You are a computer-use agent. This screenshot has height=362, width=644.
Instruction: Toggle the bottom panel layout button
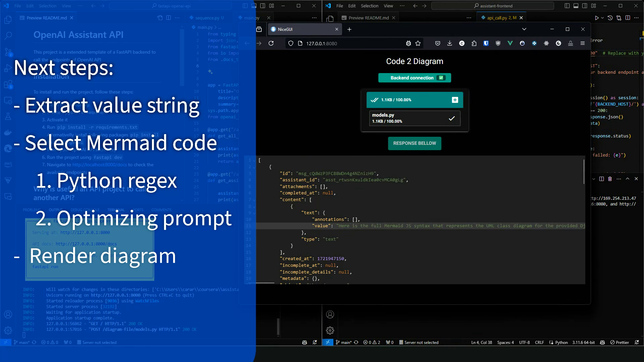[576, 6]
